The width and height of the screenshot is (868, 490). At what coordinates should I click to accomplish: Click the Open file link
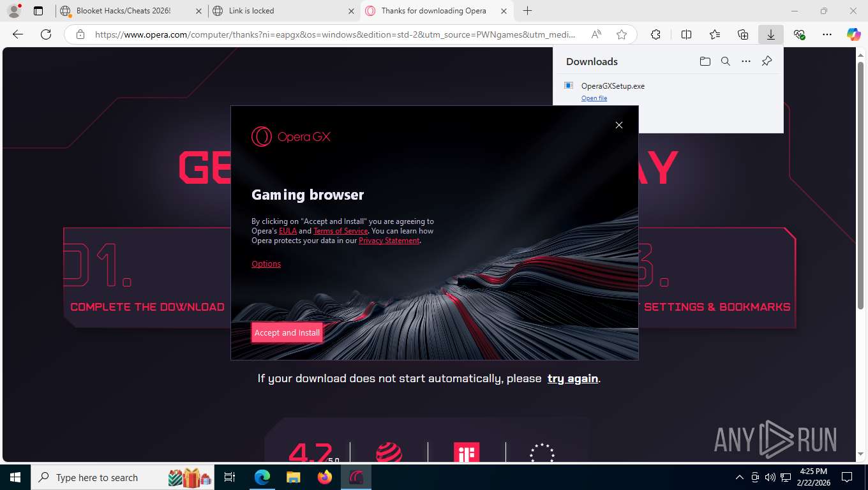594,98
